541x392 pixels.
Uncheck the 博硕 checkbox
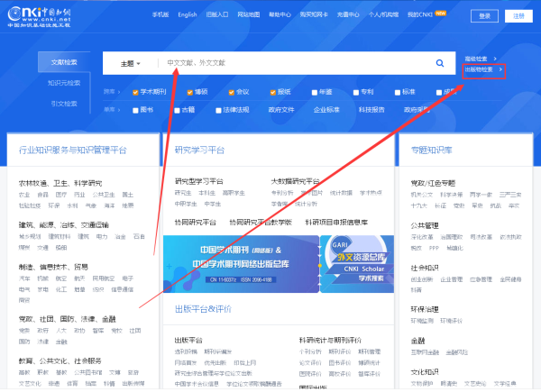click(189, 93)
